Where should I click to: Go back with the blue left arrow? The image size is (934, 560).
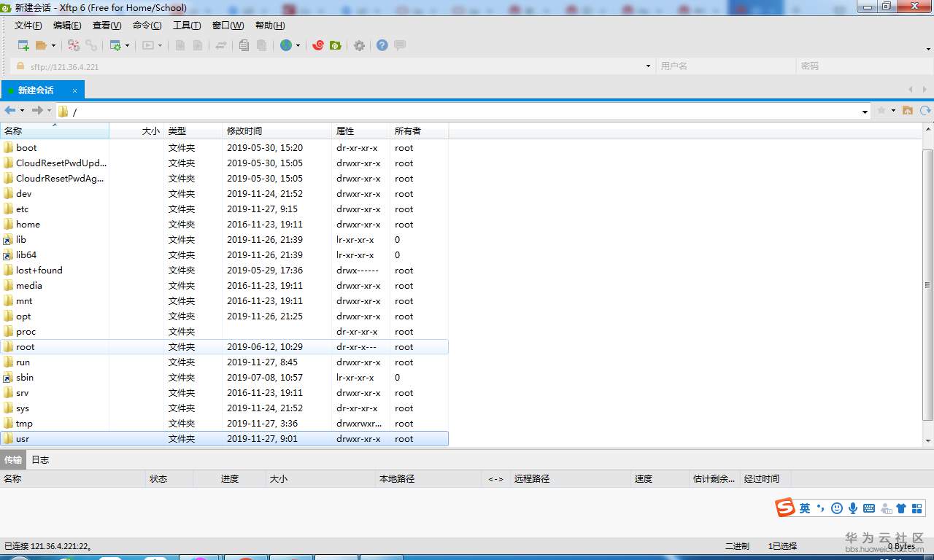10,110
